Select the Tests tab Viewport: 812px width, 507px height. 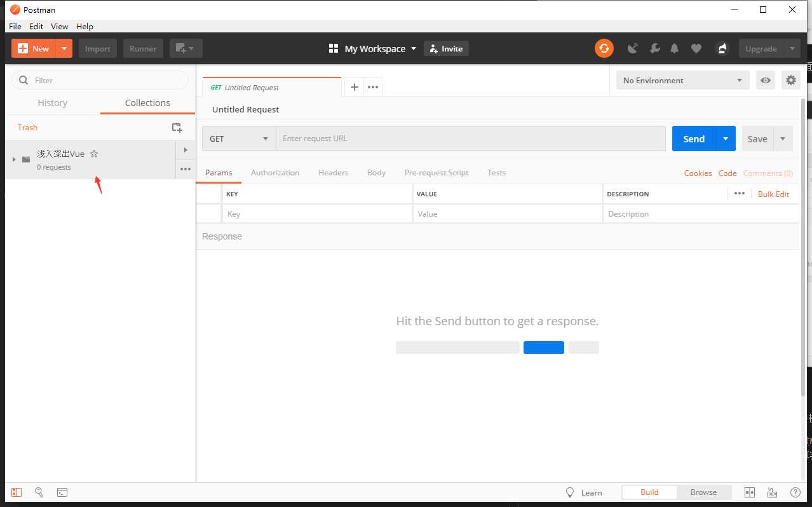click(x=497, y=173)
